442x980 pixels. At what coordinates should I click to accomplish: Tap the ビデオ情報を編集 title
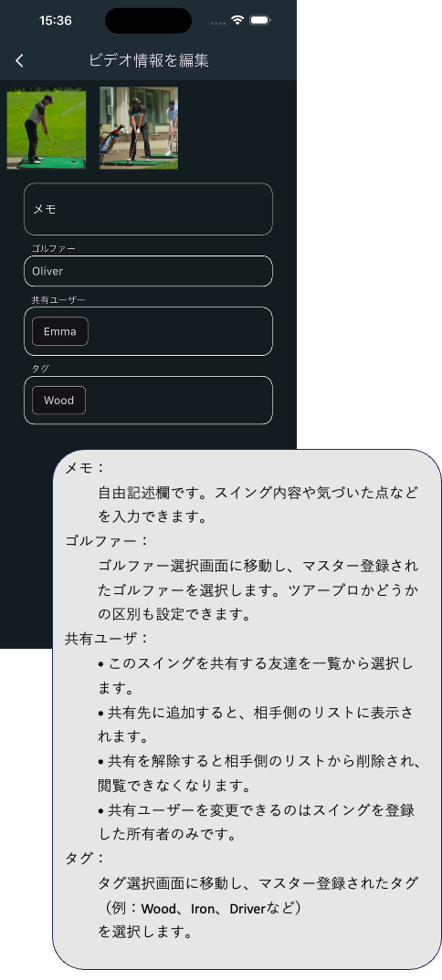[x=149, y=60]
